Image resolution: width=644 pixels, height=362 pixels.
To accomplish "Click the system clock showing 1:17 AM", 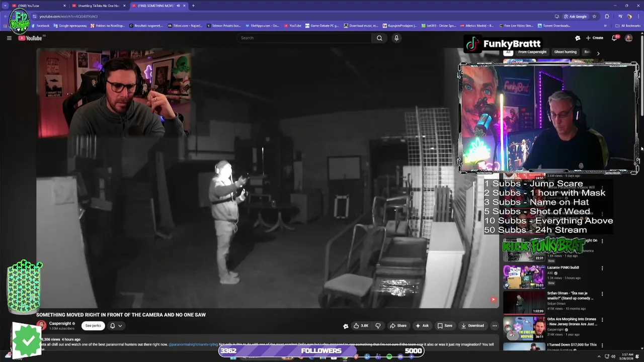I will point(627,356).
